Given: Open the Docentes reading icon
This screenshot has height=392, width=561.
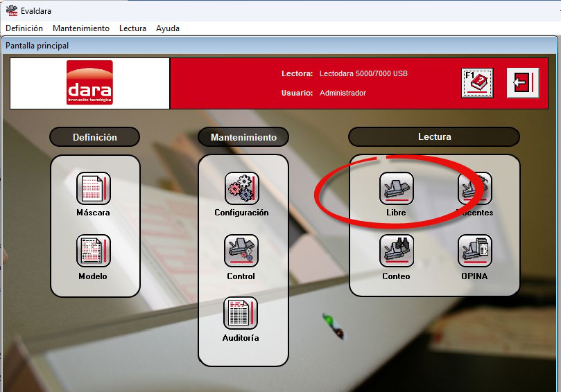Looking at the screenshot, I should 475,188.
